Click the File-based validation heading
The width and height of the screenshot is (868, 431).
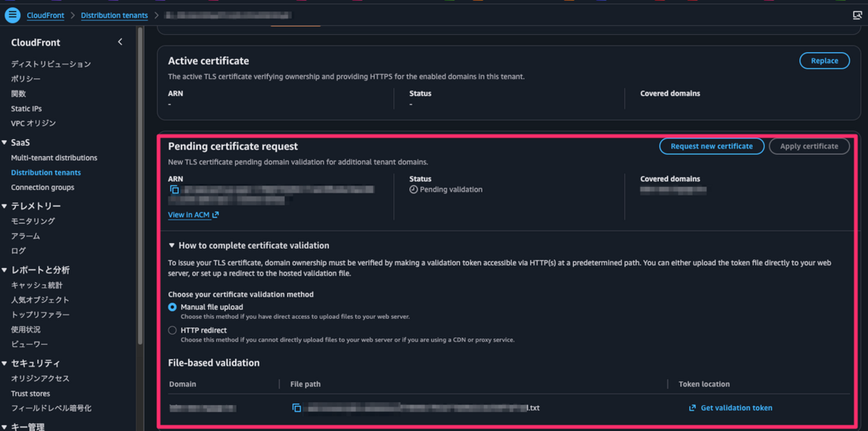[214, 363]
